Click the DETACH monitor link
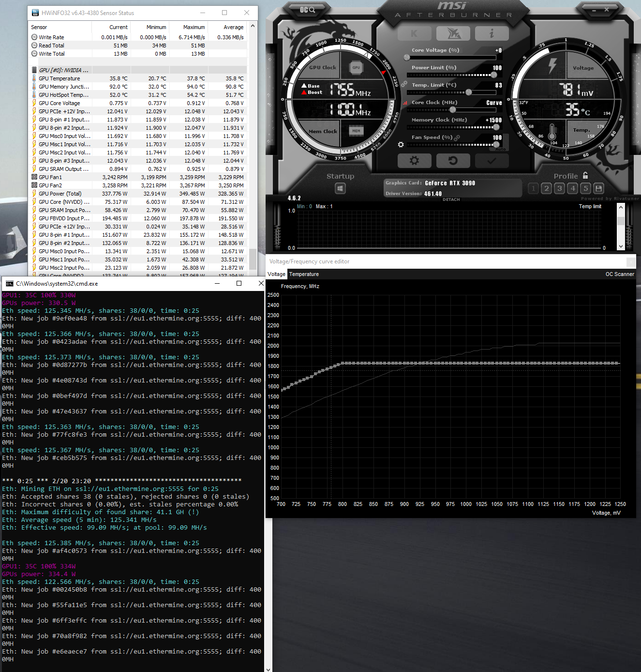Viewport: 641px width, 672px height. tap(451, 199)
